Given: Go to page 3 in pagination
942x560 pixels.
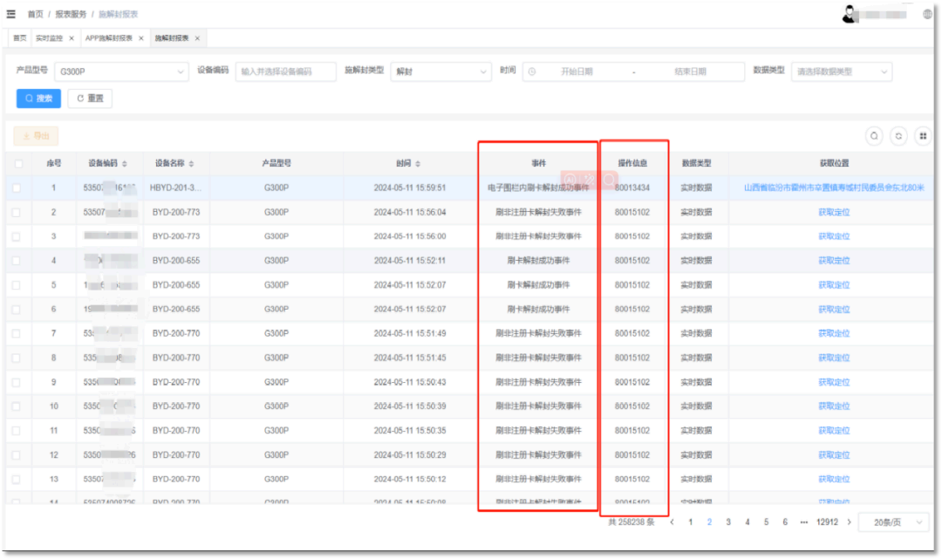Looking at the screenshot, I should [x=728, y=522].
